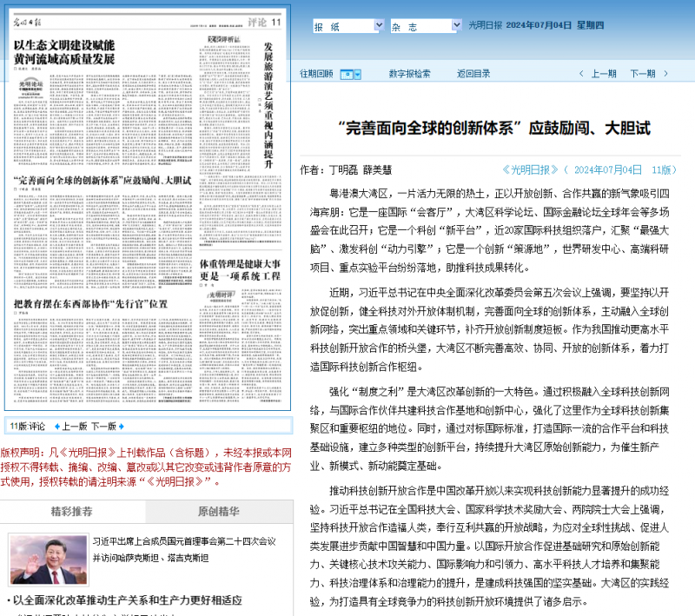Click the 光明日报 masthead logo on the page preview

(x=27, y=23)
